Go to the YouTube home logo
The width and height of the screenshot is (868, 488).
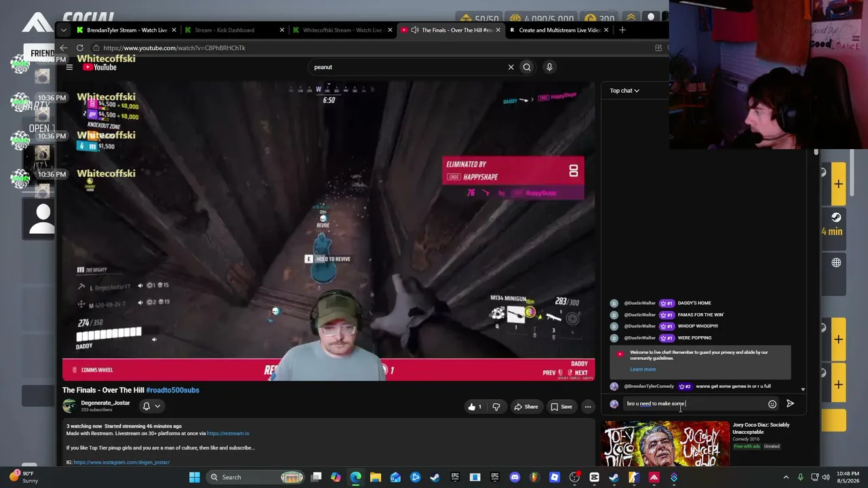pyautogui.click(x=100, y=67)
